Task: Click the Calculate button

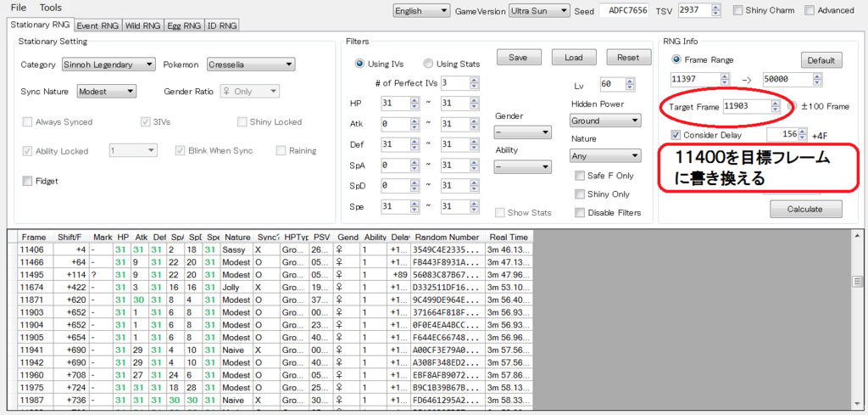Action: coord(805,210)
